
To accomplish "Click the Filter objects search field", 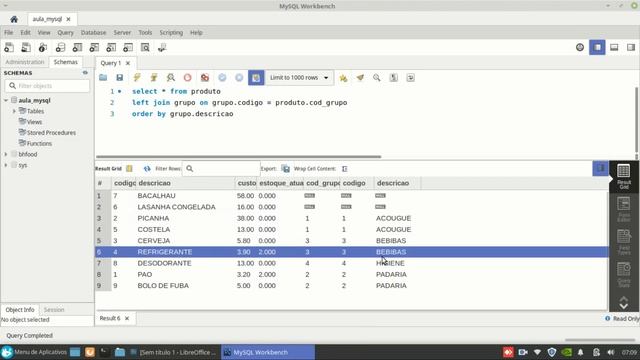I will (47, 86).
